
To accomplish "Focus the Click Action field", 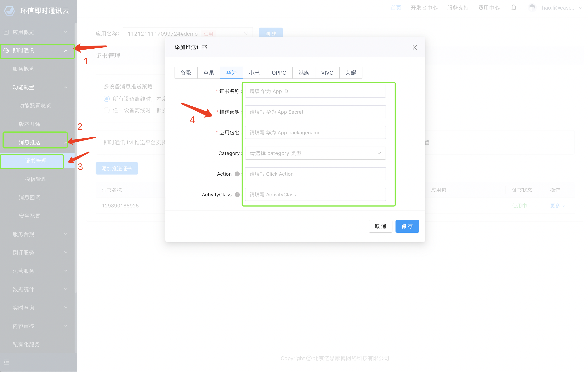I will tap(315, 174).
